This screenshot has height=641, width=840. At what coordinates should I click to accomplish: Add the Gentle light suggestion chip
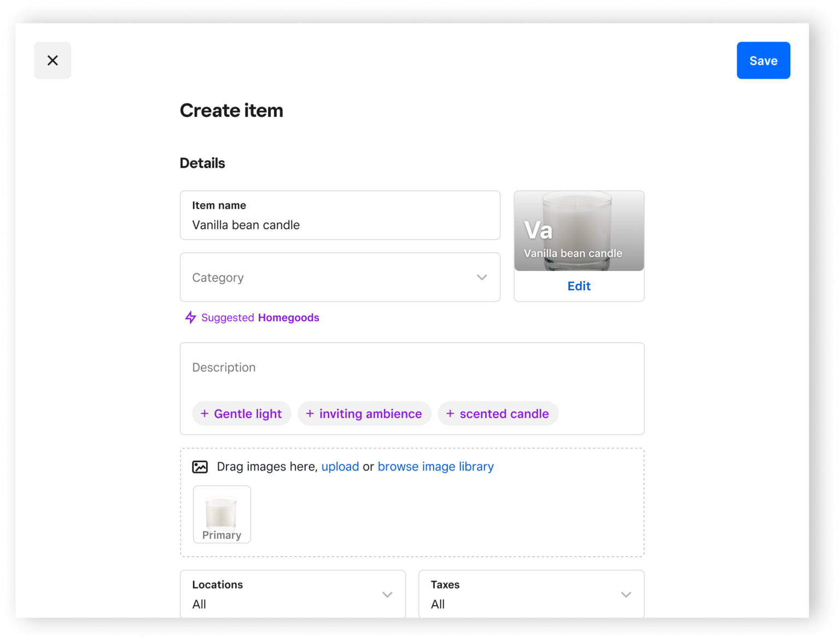(x=242, y=414)
